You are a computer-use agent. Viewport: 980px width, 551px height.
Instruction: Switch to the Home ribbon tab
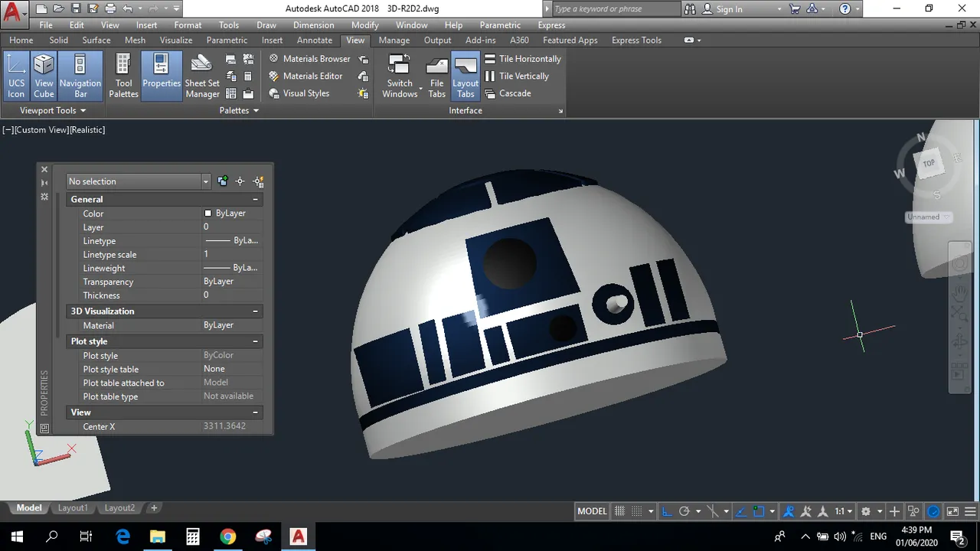[21, 41]
